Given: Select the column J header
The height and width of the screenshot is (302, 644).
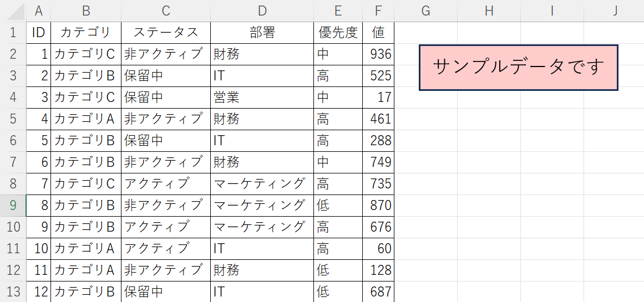Looking at the screenshot, I should [x=616, y=11].
